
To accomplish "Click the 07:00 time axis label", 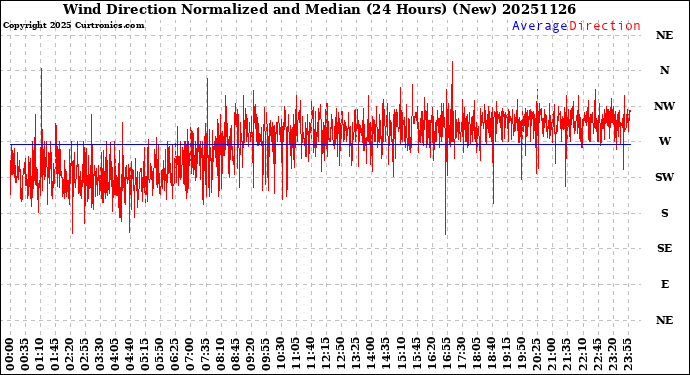I will coord(191,354).
